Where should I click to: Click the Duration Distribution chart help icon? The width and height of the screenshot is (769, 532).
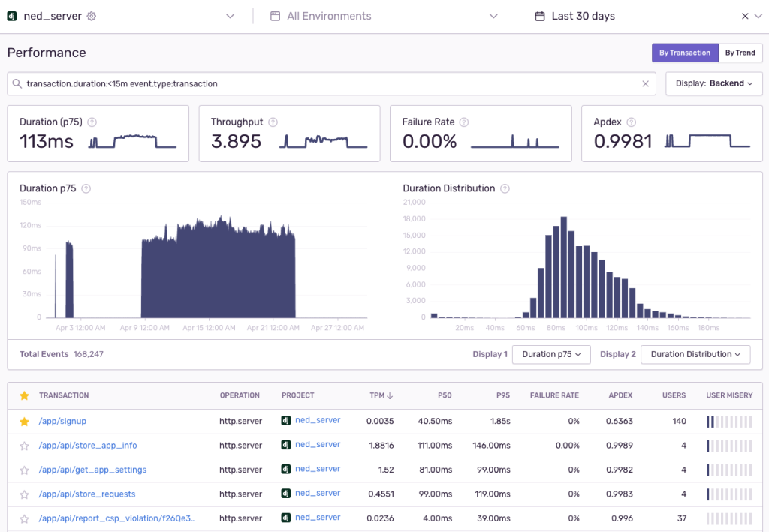click(505, 188)
